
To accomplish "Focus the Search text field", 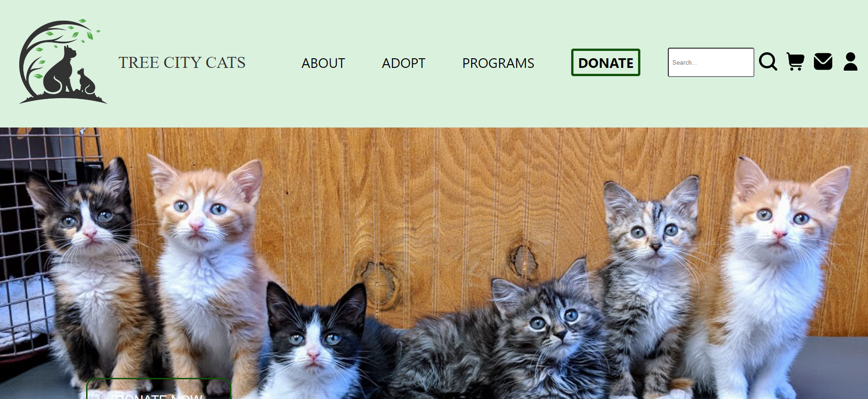I will [711, 62].
